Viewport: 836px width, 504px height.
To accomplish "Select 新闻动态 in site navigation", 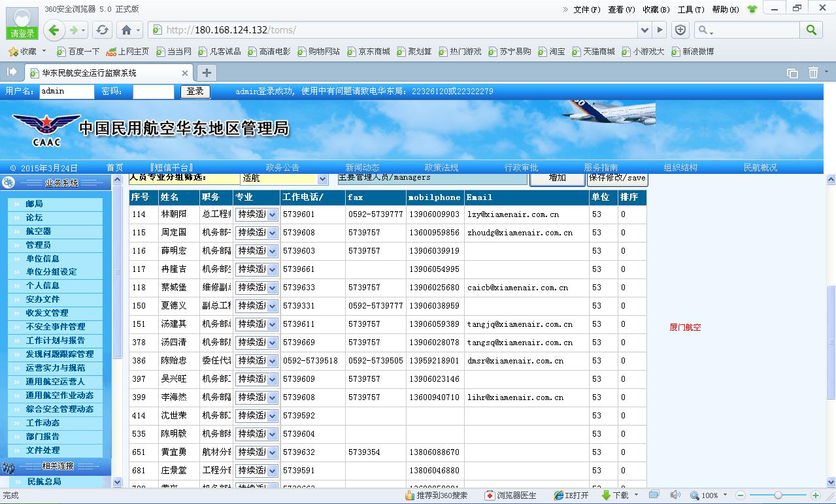I will pyautogui.click(x=363, y=167).
